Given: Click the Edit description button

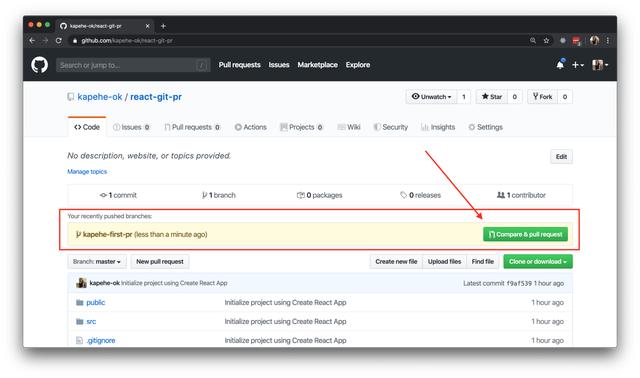Looking at the screenshot, I should (561, 157).
